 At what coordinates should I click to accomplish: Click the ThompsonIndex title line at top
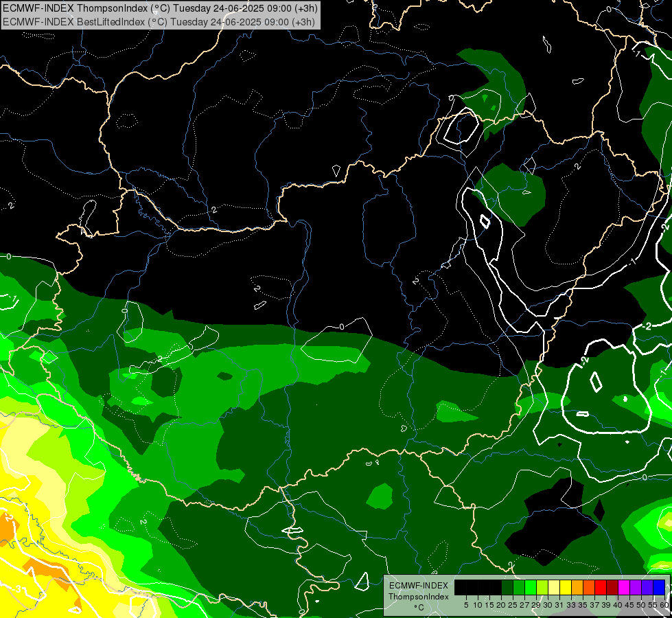(x=159, y=8)
